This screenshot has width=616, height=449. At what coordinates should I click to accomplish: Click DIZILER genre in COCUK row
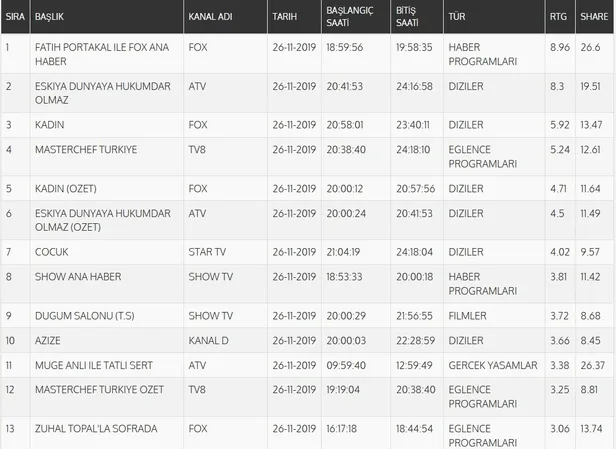(466, 252)
